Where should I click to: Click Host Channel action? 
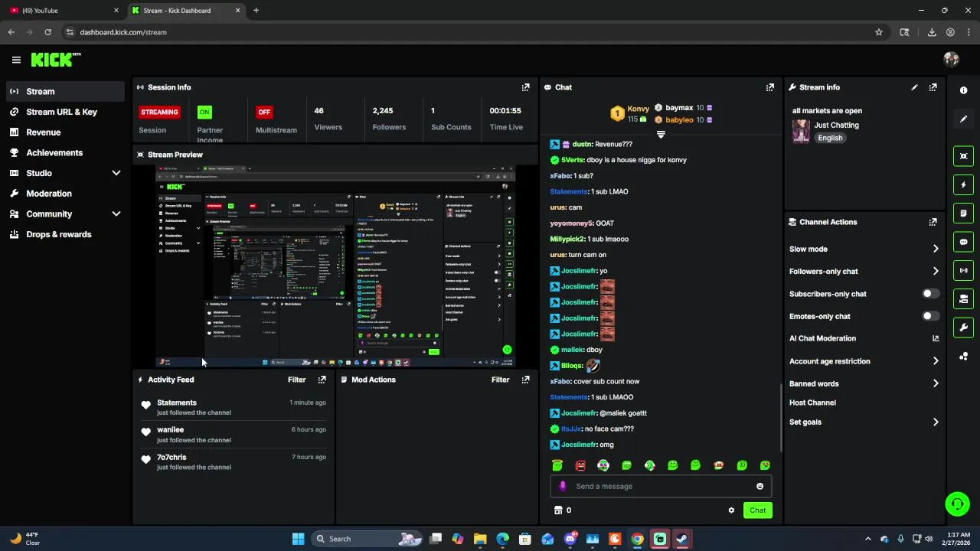click(812, 403)
